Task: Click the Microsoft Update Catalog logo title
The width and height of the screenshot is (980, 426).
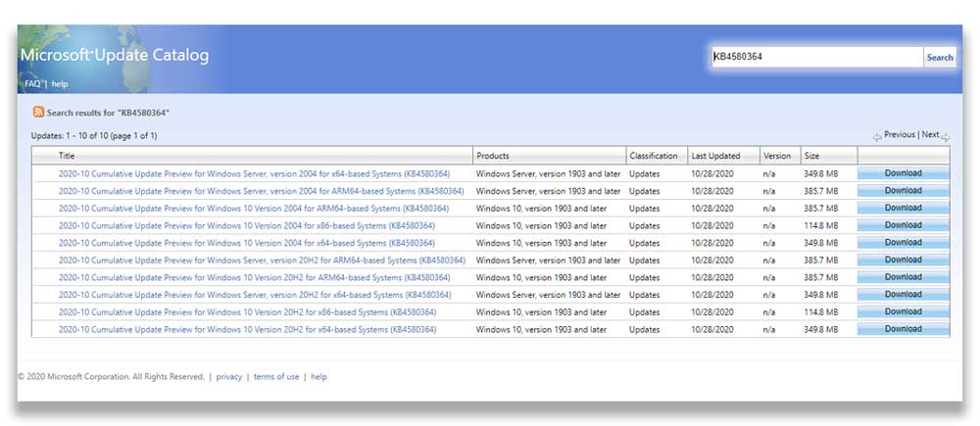Action: pos(115,56)
